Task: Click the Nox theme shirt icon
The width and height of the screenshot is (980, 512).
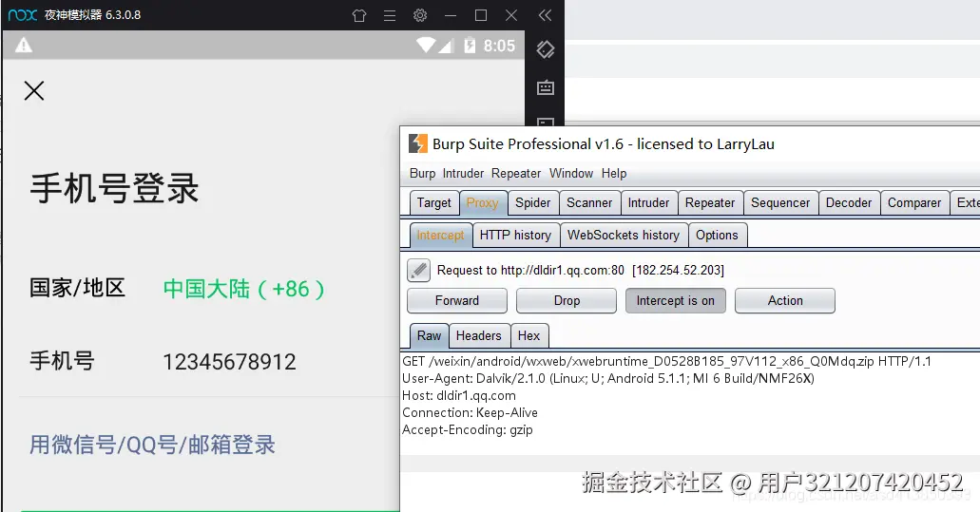Action: click(x=358, y=15)
